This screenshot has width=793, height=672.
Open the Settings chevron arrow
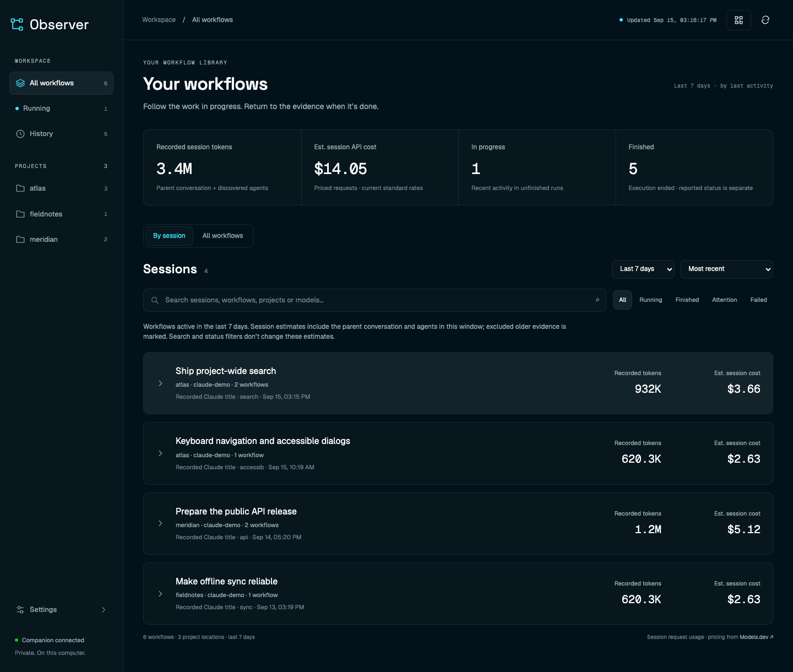104,610
